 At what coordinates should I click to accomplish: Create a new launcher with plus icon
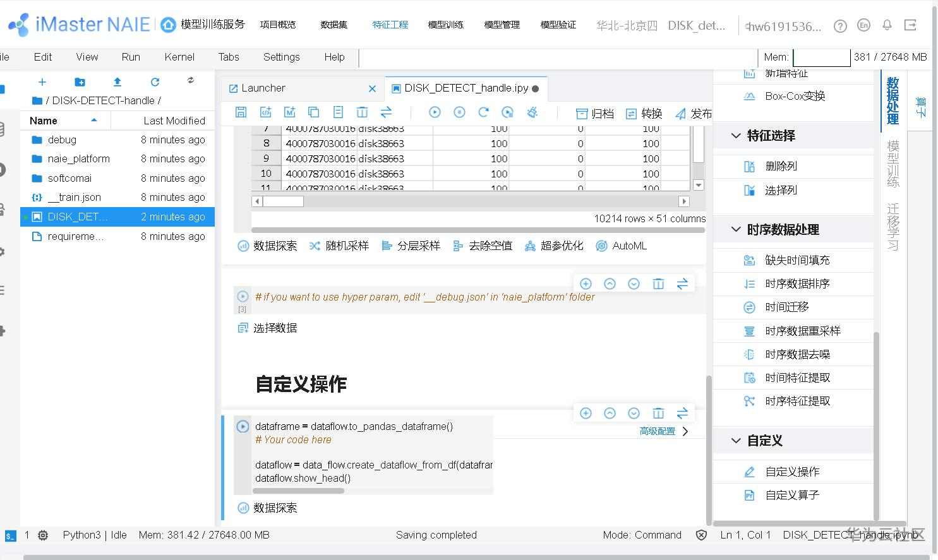point(42,82)
